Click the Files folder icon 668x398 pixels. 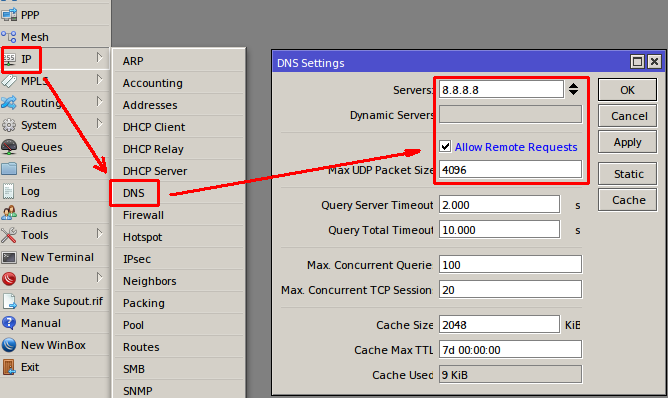(x=9, y=169)
